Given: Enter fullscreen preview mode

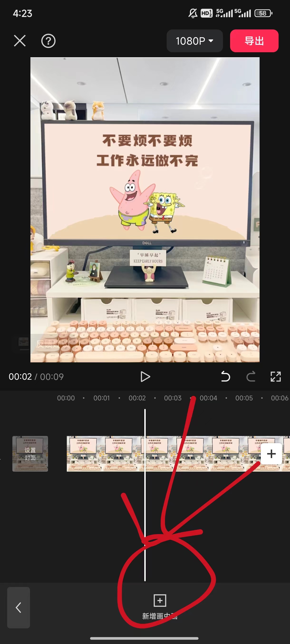Looking at the screenshot, I should click(275, 377).
